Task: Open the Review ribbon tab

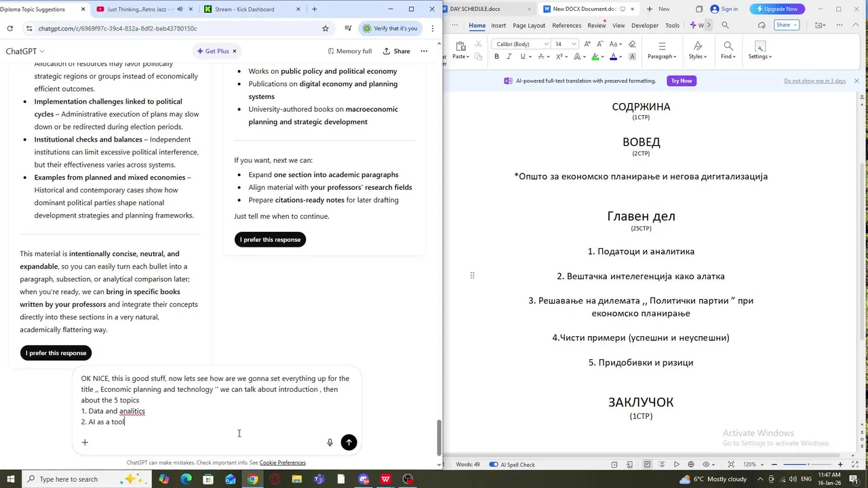Action: pyautogui.click(x=597, y=25)
